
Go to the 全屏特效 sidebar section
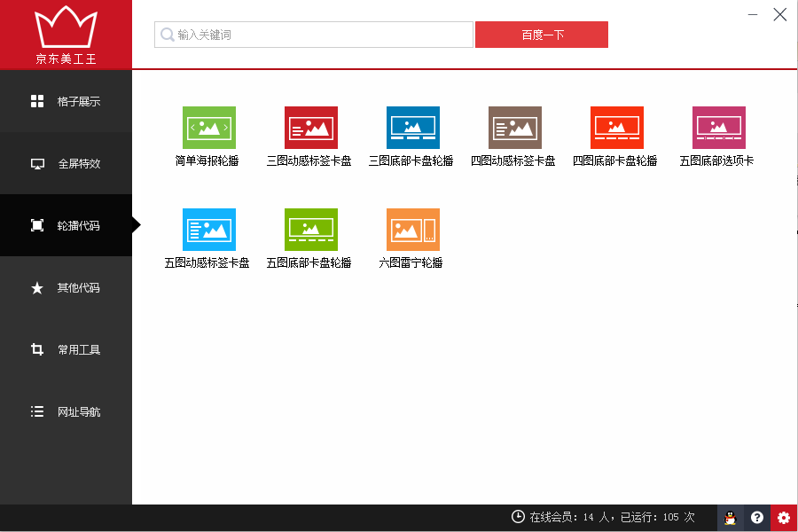pos(66,163)
